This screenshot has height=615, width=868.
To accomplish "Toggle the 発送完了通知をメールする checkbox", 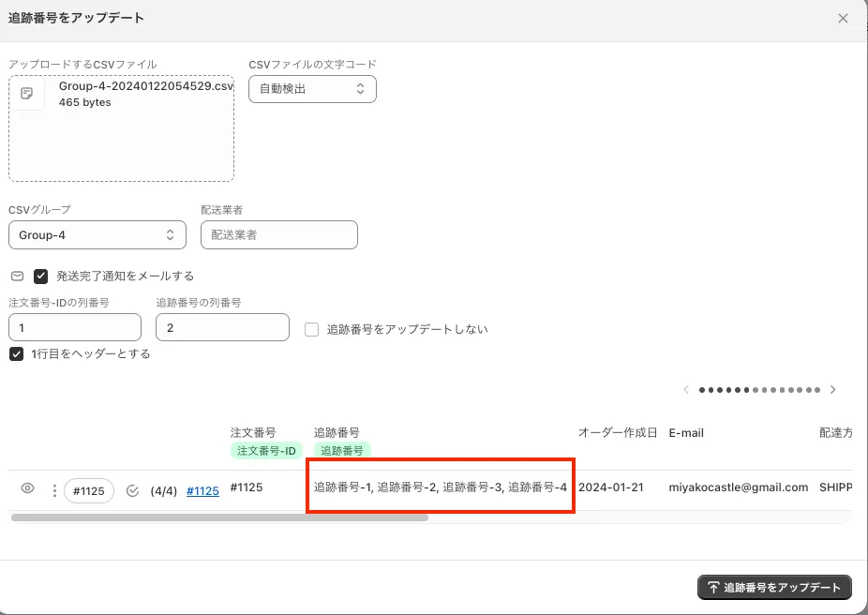I will [41, 277].
